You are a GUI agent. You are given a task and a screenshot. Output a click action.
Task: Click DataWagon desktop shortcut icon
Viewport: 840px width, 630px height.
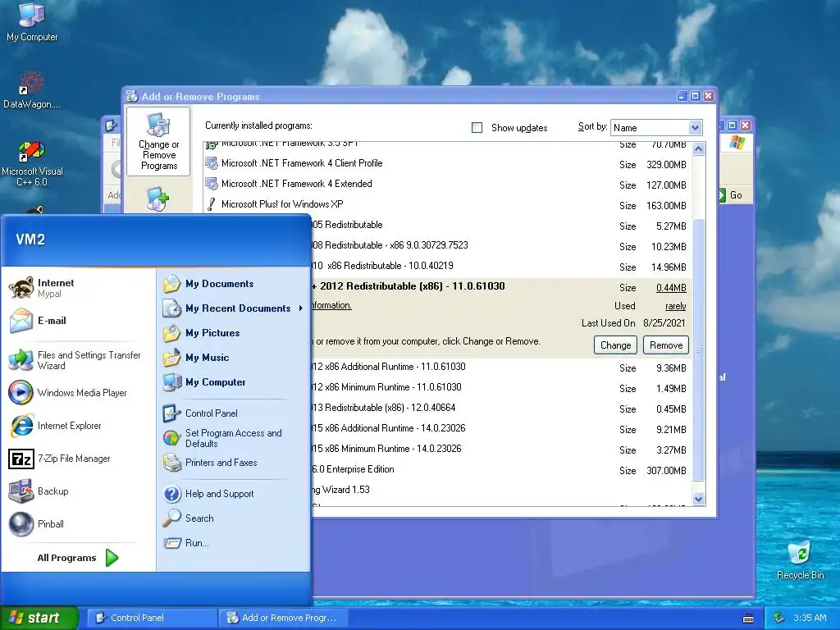[32, 89]
